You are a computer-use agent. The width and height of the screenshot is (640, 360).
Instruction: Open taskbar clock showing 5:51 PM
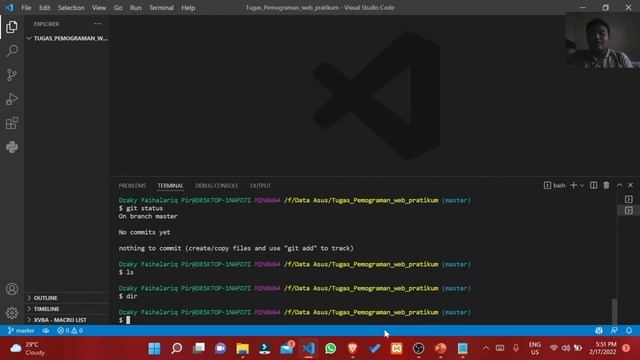click(x=603, y=348)
